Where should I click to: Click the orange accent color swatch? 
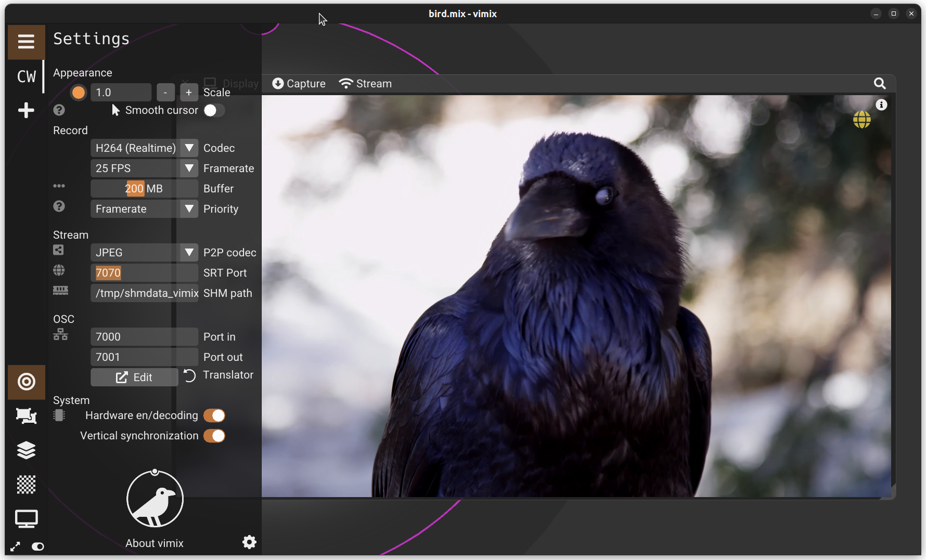(79, 93)
